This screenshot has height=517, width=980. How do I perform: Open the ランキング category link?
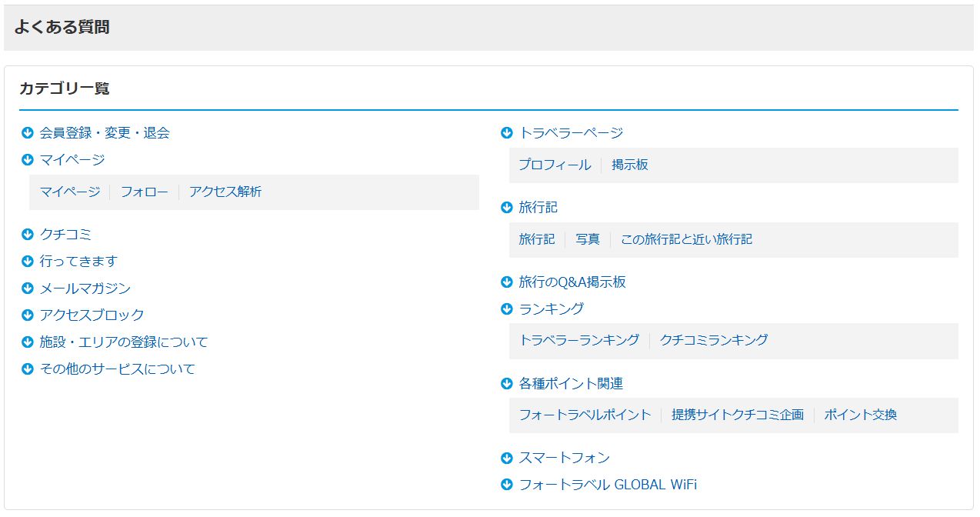tap(551, 309)
